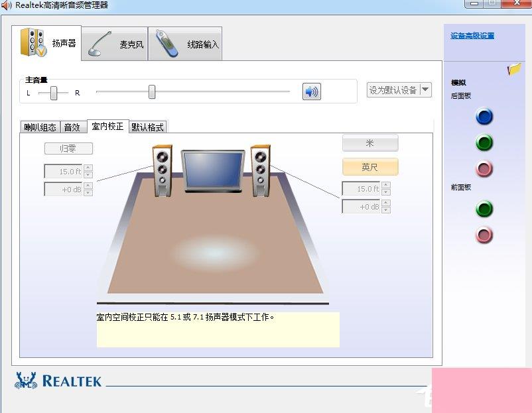Switch to the 麦克风 microphone tab

click(115, 44)
